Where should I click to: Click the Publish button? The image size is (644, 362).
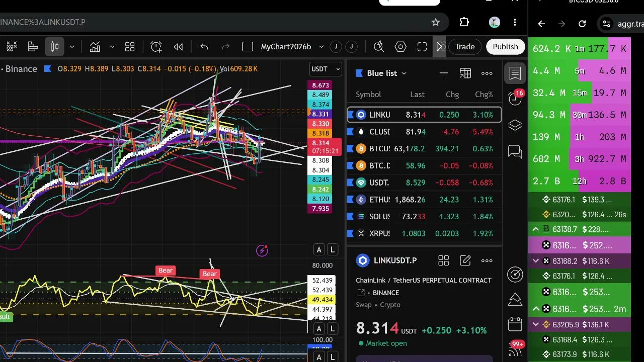click(505, 46)
